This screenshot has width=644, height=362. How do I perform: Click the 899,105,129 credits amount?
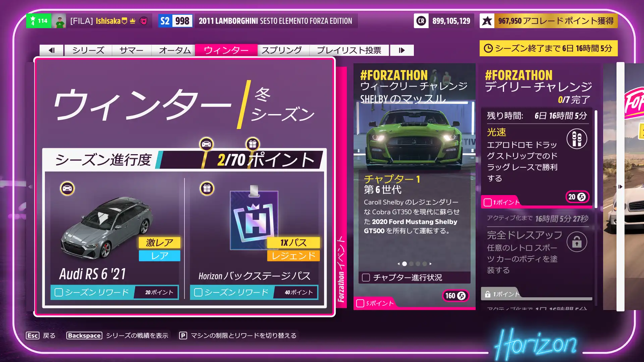(x=451, y=21)
